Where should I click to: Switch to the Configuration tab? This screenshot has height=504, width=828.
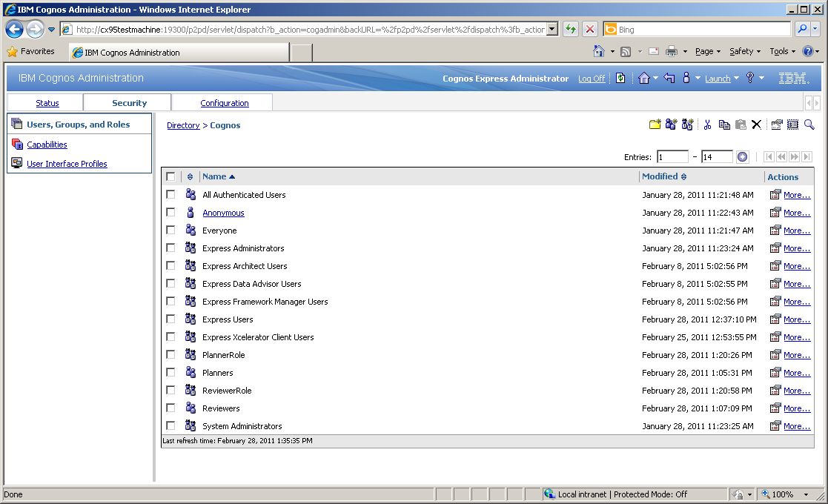click(225, 103)
